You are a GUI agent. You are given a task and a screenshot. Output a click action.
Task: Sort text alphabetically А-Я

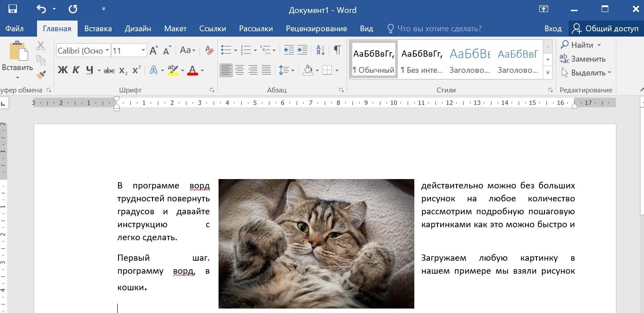pyautogui.click(x=320, y=50)
